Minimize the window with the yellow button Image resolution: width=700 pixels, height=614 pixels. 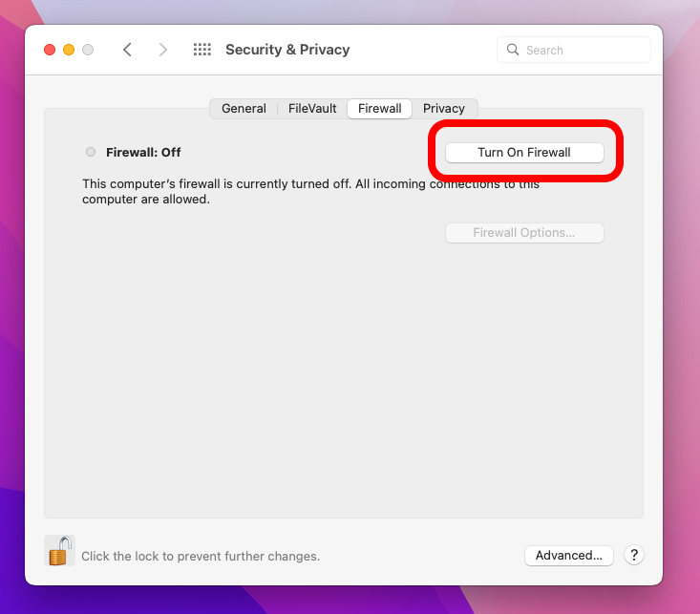(69, 50)
